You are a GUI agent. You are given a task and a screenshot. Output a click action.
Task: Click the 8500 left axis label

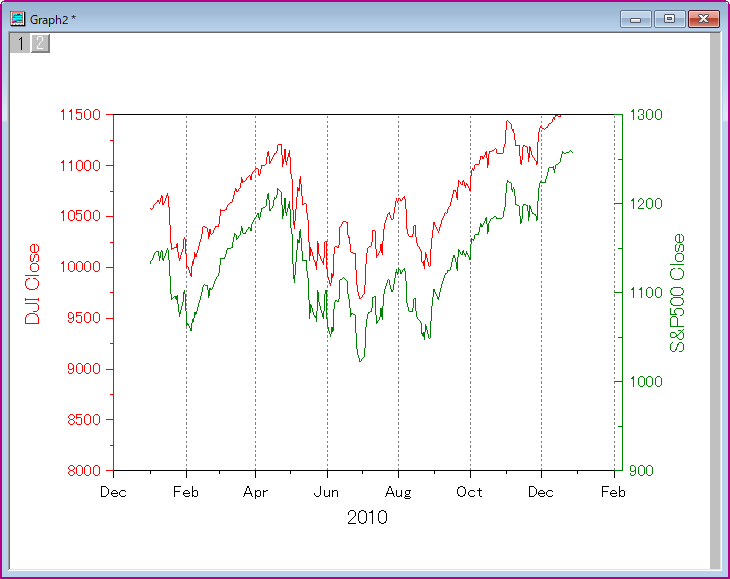[84, 419]
